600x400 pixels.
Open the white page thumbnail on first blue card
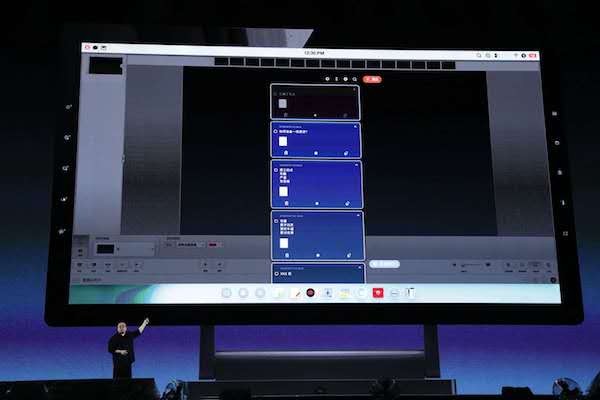coord(283,142)
